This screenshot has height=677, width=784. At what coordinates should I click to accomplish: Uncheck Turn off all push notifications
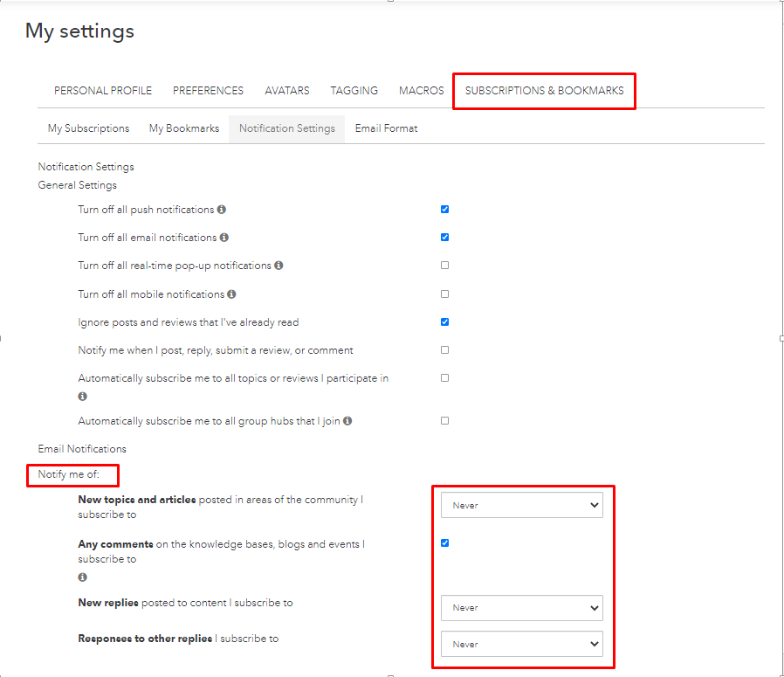coord(445,210)
